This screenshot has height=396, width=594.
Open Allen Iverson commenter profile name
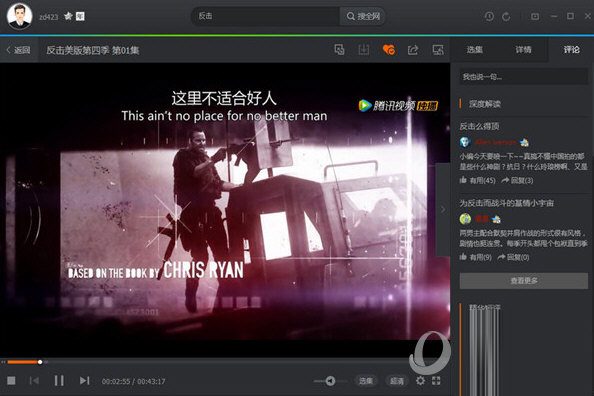[x=495, y=142]
